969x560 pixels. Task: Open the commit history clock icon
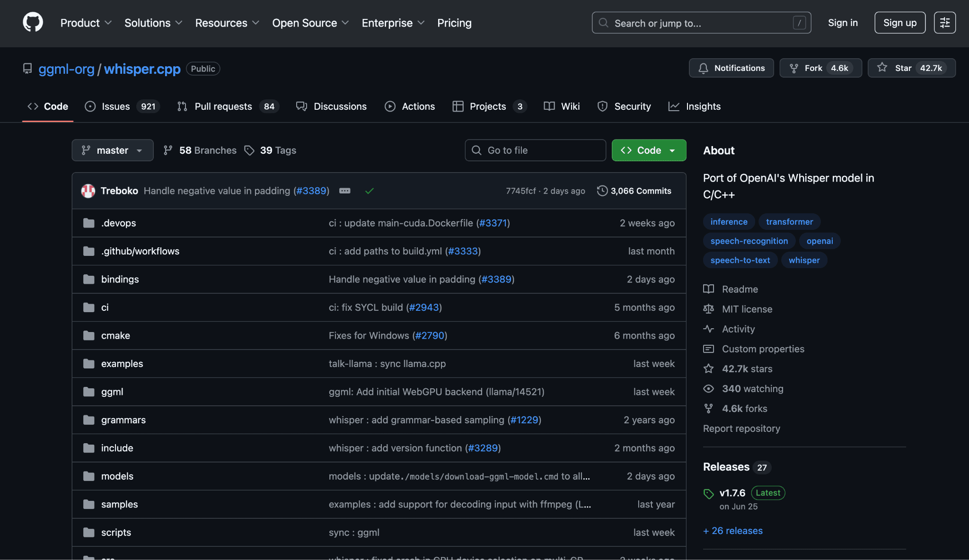click(602, 191)
